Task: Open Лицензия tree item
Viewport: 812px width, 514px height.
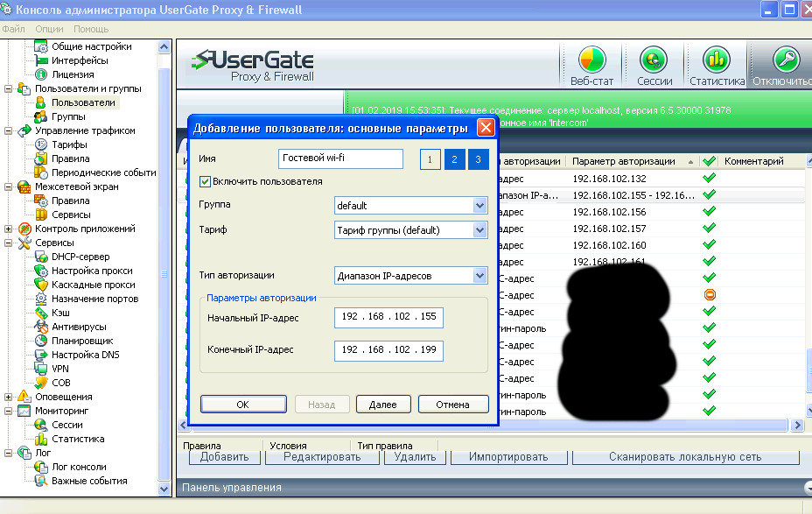Action: [x=73, y=74]
